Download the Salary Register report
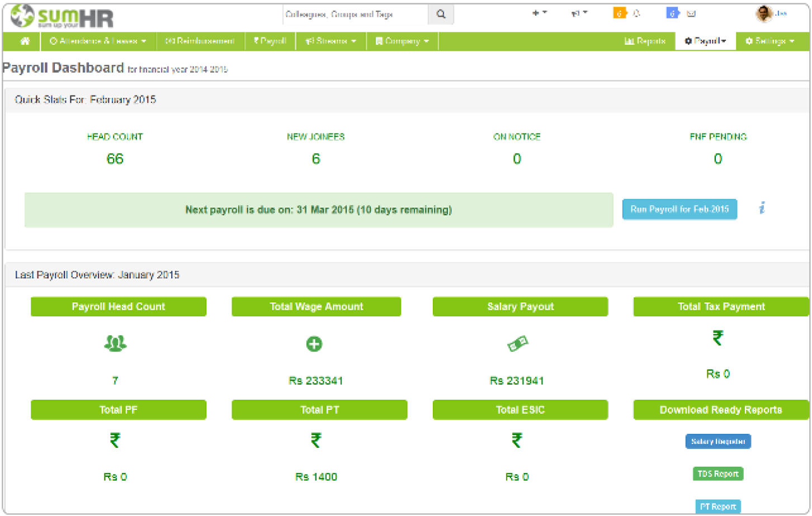The height and width of the screenshot is (516, 812). 718,441
